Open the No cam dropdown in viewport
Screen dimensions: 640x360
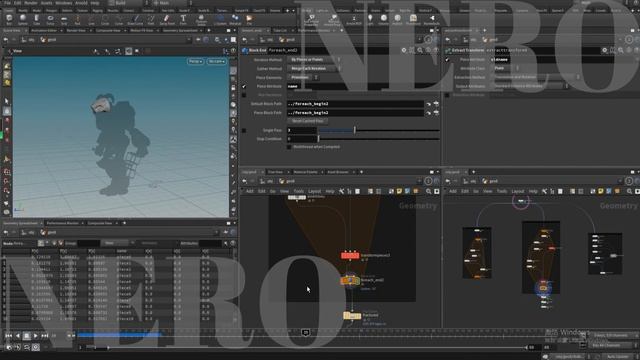coord(216,61)
